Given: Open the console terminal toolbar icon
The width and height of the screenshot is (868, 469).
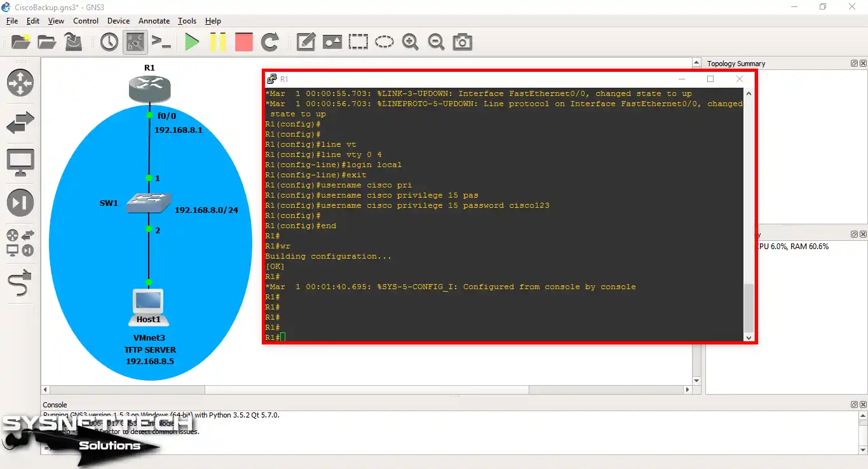Looking at the screenshot, I should (161, 43).
